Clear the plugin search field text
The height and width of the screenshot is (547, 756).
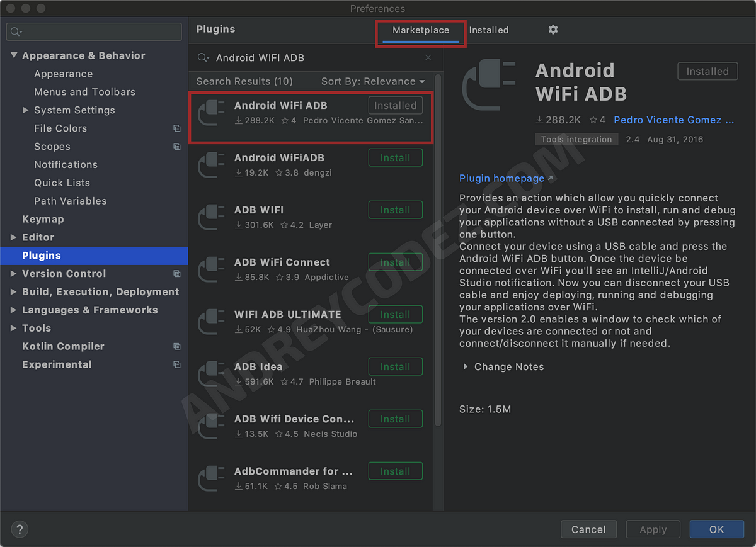point(428,57)
